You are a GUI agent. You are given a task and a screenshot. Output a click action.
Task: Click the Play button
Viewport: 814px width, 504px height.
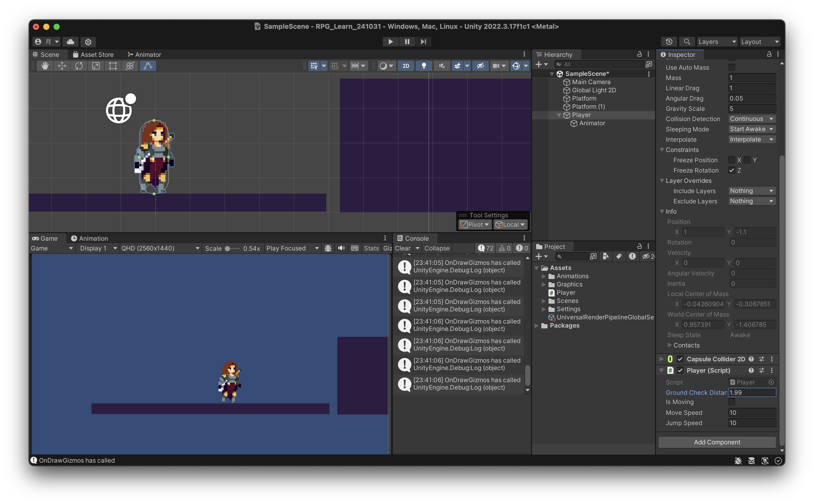click(x=390, y=42)
